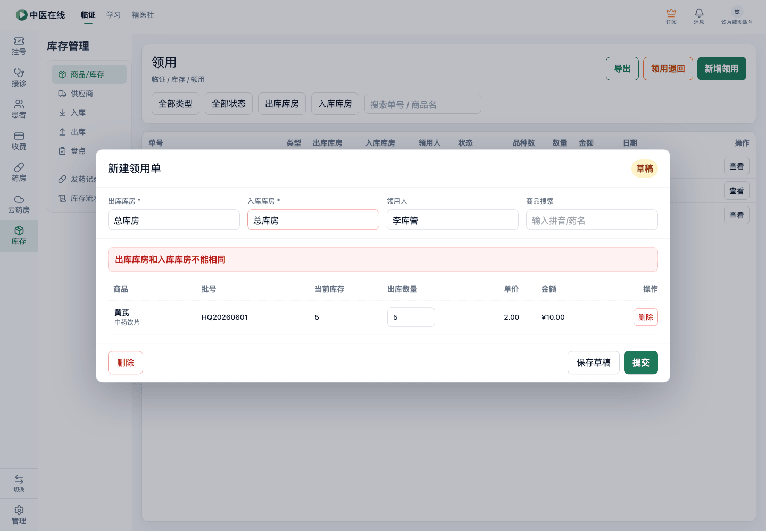Click the ¥10.00 amount cell
This screenshot has width=766, height=532.
[x=553, y=317]
